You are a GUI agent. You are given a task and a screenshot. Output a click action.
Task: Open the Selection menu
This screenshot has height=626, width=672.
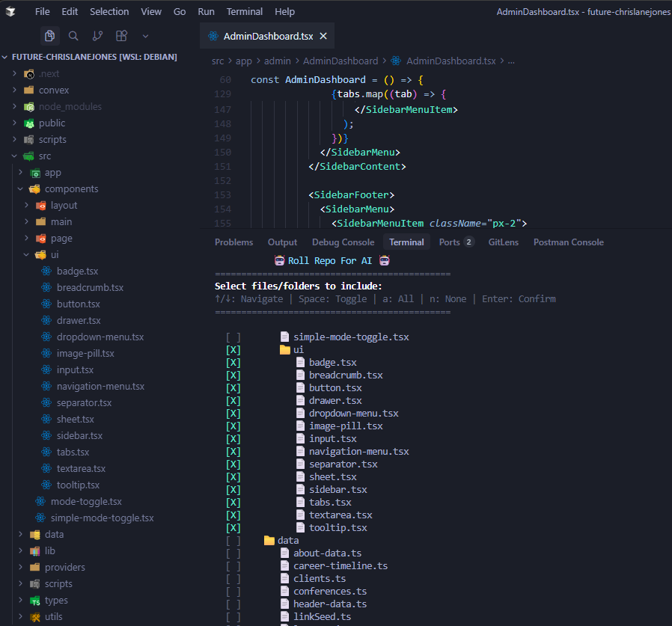[109, 11]
